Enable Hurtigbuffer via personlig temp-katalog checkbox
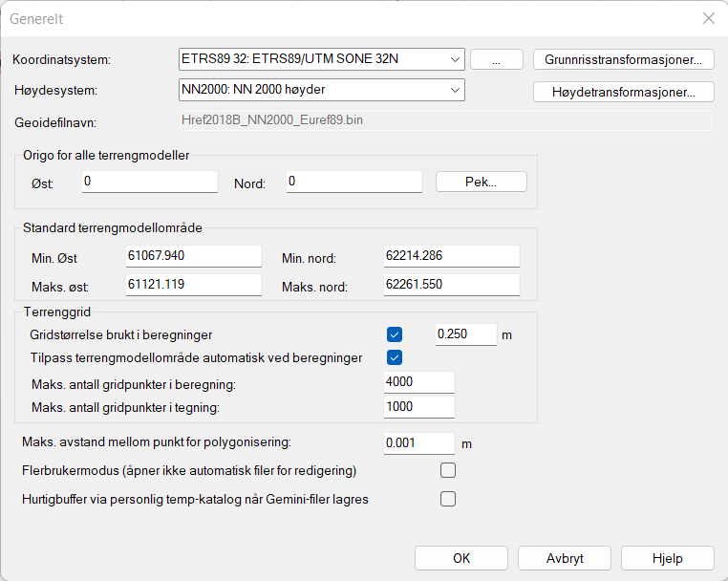 pyautogui.click(x=448, y=498)
